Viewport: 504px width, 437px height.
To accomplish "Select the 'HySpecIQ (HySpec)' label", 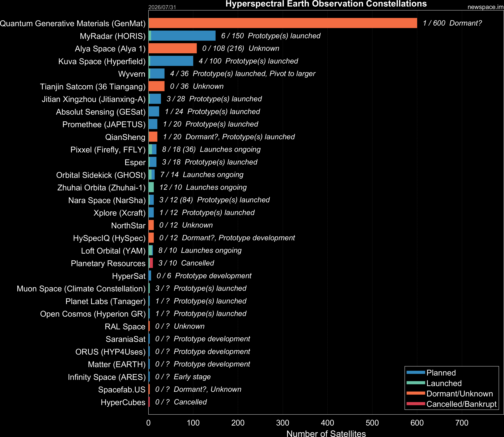I will pos(109,238).
